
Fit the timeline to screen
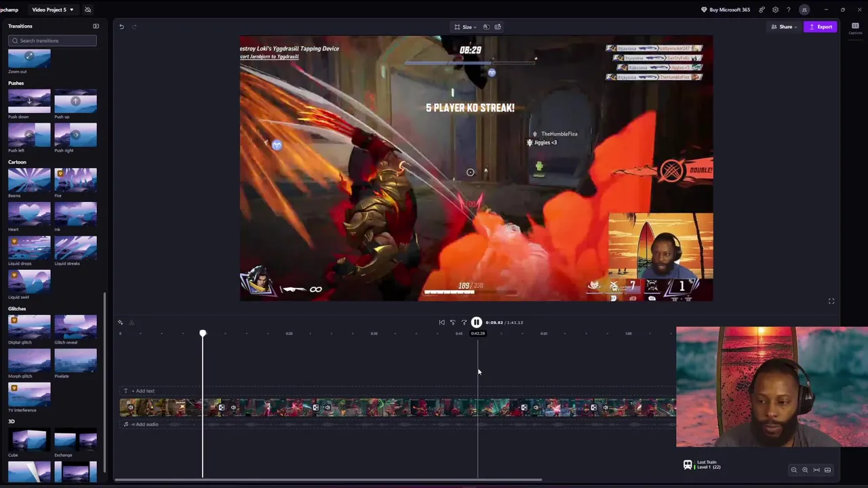(x=816, y=470)
